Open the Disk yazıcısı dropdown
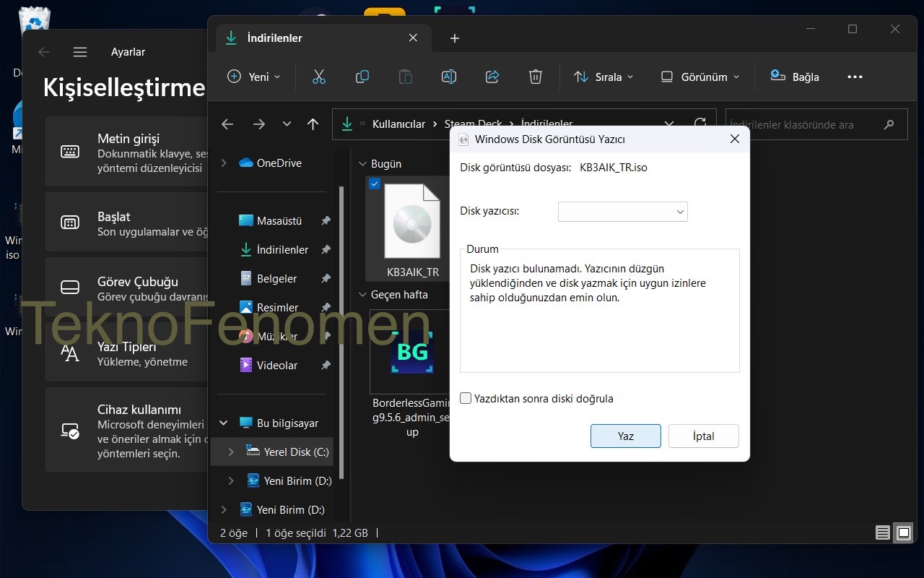 pos(623,212)
